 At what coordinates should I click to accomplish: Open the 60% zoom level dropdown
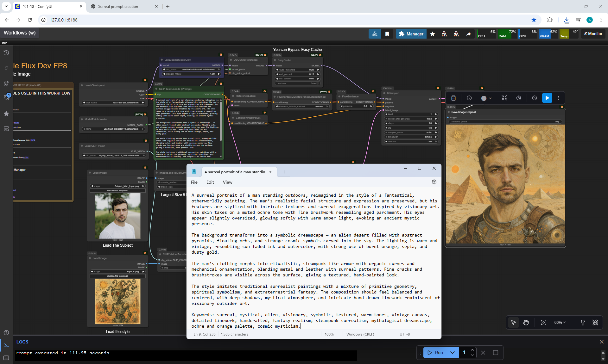tap(560, 322)
